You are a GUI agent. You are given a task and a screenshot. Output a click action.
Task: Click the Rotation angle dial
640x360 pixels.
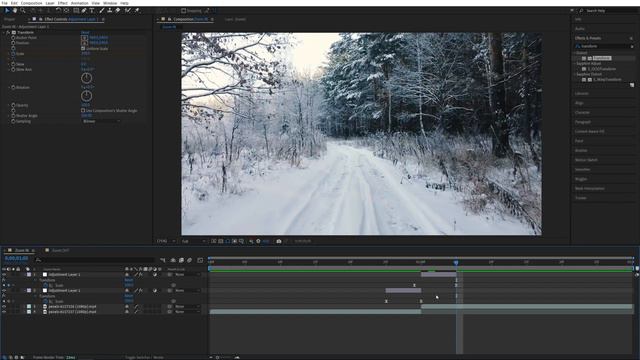(87, 96)
